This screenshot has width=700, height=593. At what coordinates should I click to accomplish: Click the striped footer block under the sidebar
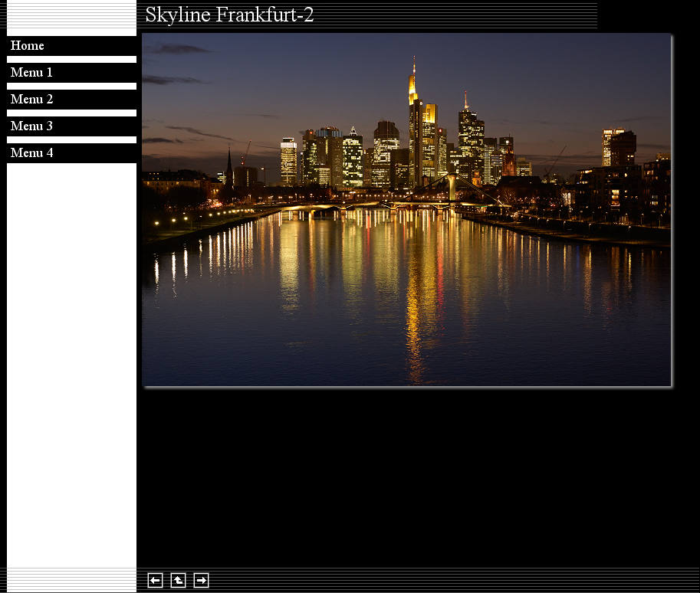(71, 580)
